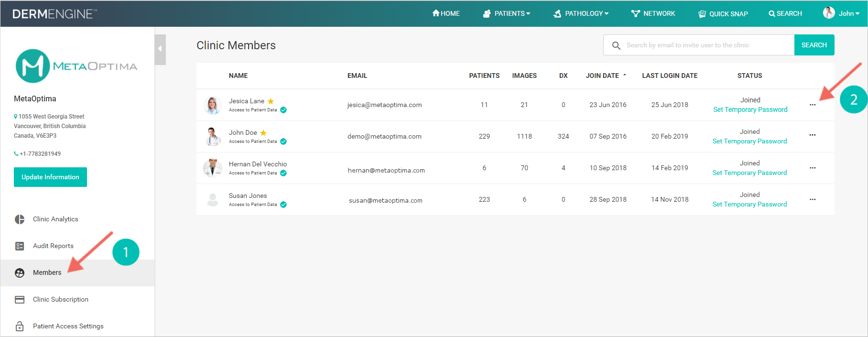Image resolution: width=868 pixels, height=337 pixels.
Task: Click the Clinic Subscription card icon
Action: (x=20, y=300)
